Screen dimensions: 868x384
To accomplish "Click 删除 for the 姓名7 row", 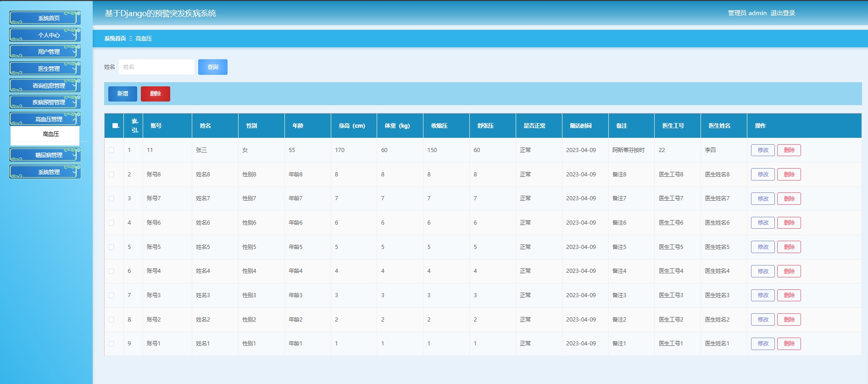I will (x=789, y=198).
